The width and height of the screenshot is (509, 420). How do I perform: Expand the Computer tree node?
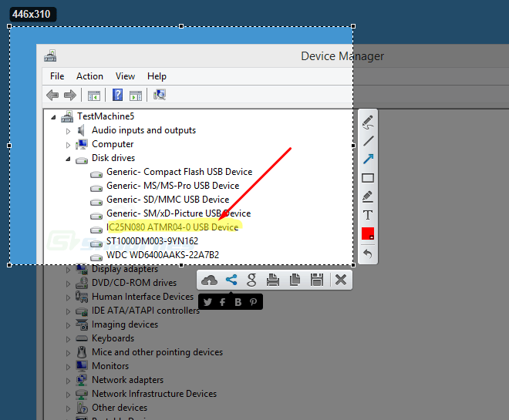68,145
